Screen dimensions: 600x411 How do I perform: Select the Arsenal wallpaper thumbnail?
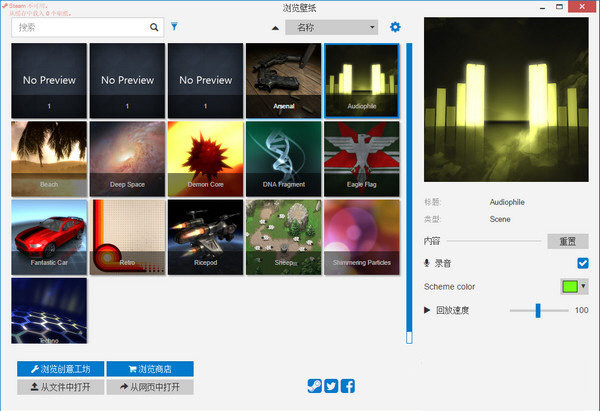pyautogui.click(x=283, y=80)
